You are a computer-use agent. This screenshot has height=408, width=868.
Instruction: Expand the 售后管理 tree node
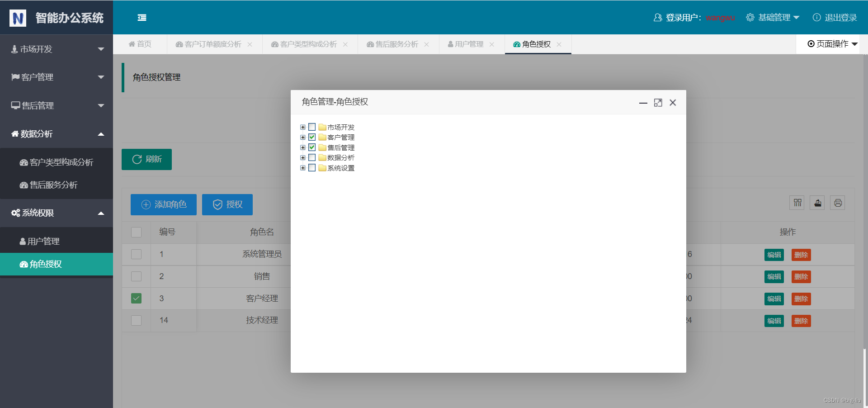[303, 147]
